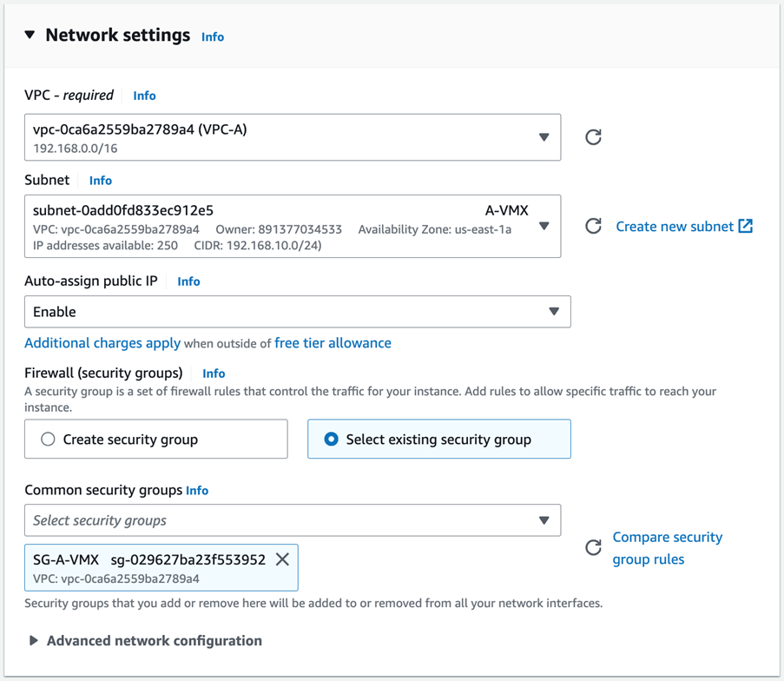Open the VPC dropdown

(x=545, y=137)
